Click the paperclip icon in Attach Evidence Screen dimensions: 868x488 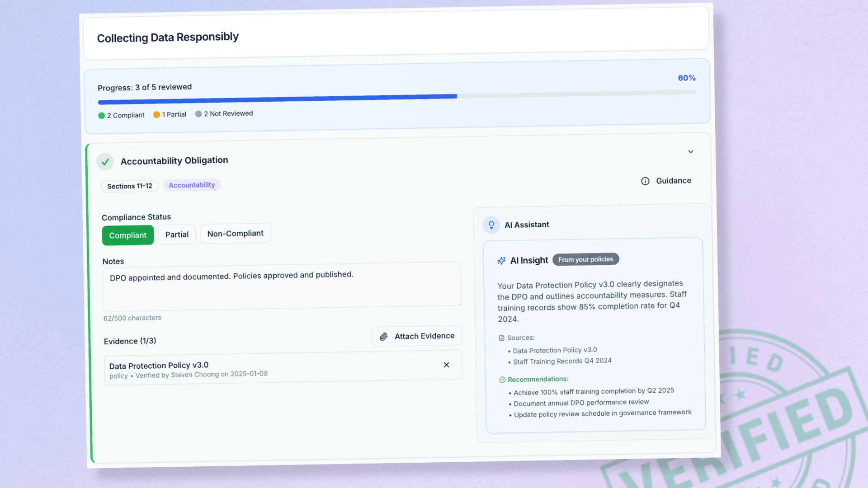coord(383,337)
